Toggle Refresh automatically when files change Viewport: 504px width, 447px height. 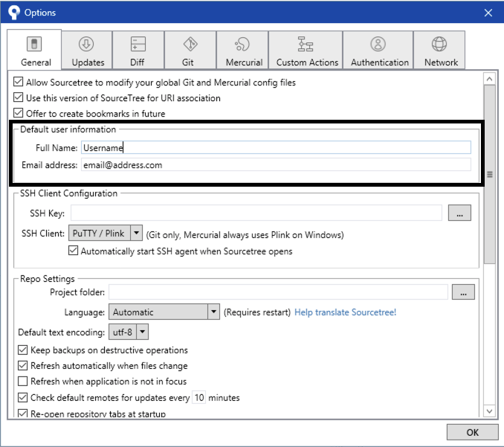[22, 366]
